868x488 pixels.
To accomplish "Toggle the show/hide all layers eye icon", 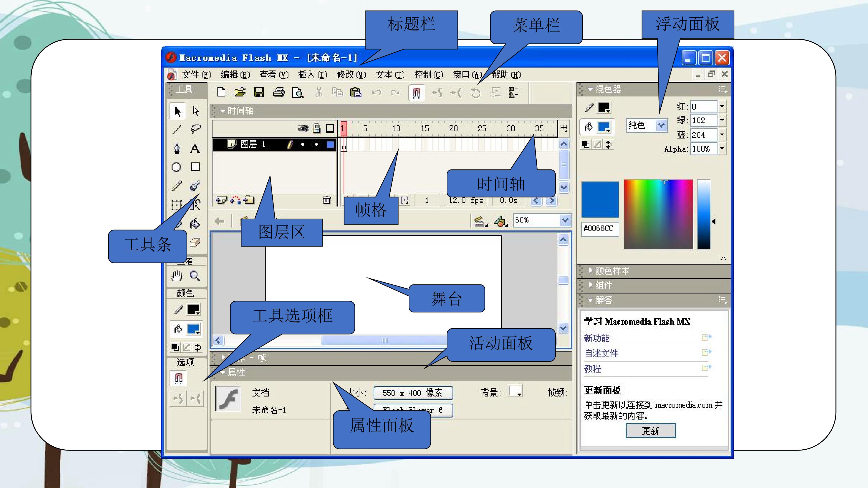I will pos(303,128).
